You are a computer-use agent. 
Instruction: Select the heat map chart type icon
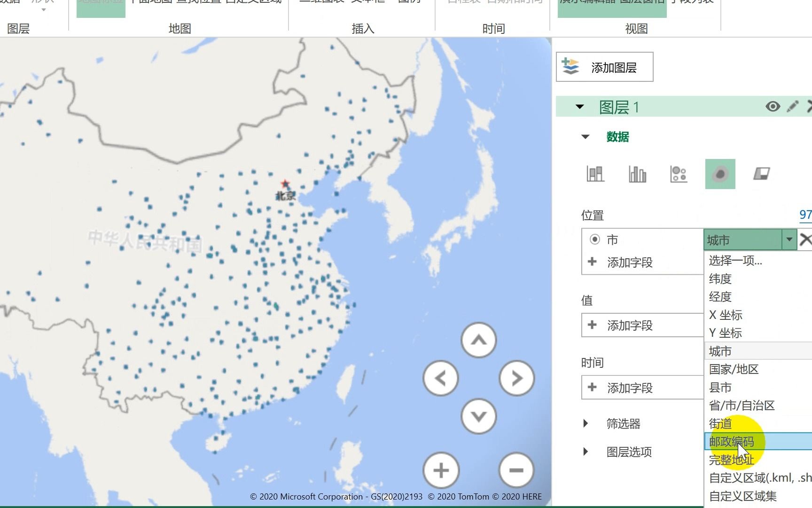tap(720, 174)
